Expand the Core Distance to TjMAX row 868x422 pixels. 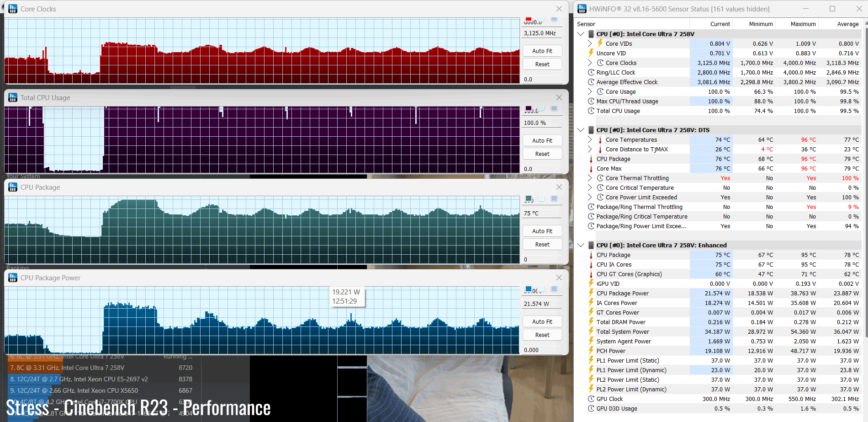[x=590, y=149]
